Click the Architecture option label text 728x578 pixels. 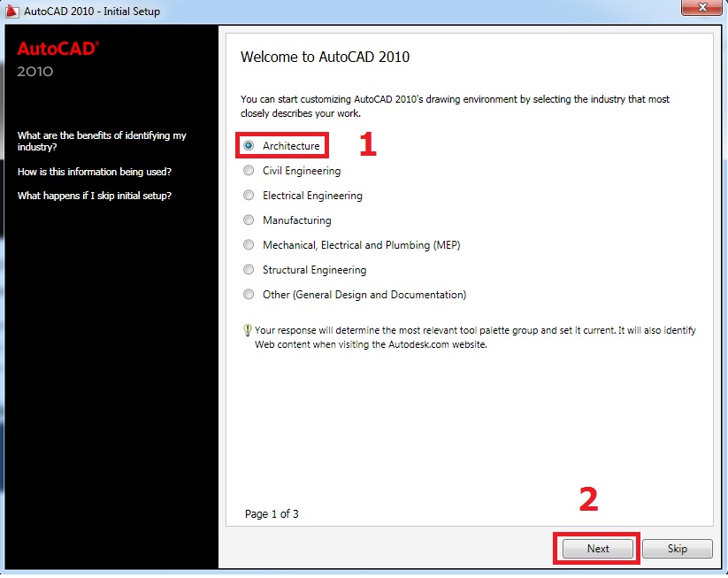click(x=291, y=146)
